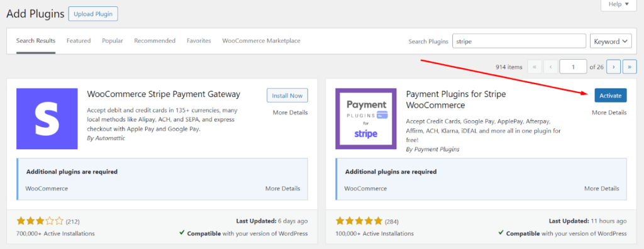The height and width of the screenshot is (249, 644).
Task: Open the Payment Plugins for Stripe WooCommerce title
Action: point(456,99)
